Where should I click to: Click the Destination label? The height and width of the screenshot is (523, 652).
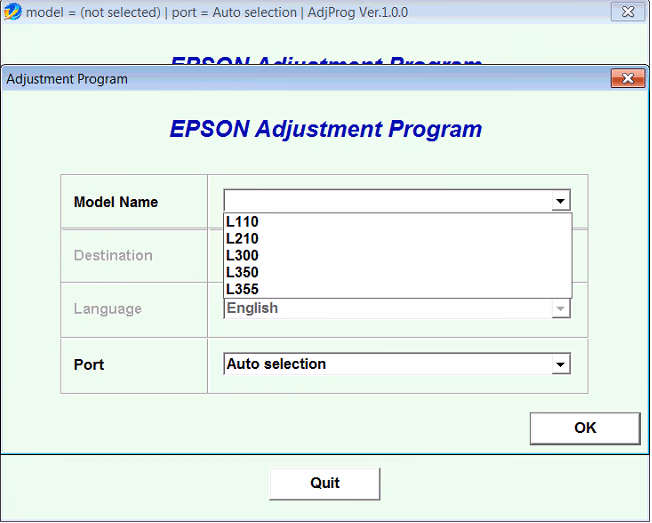point(113,255)
